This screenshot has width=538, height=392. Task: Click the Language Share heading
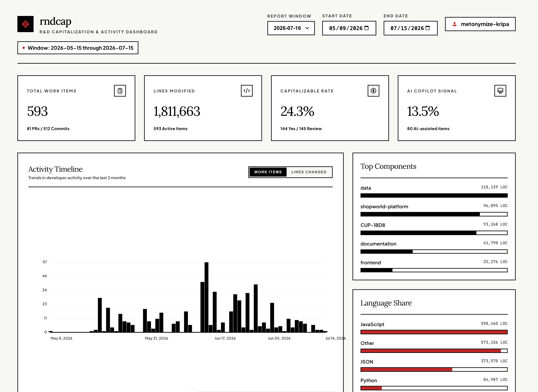386,303
